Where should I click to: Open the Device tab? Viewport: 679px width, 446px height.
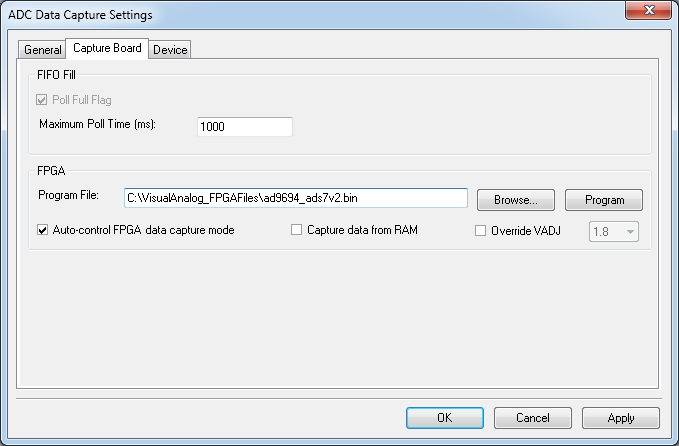click(x=170, y=50)
